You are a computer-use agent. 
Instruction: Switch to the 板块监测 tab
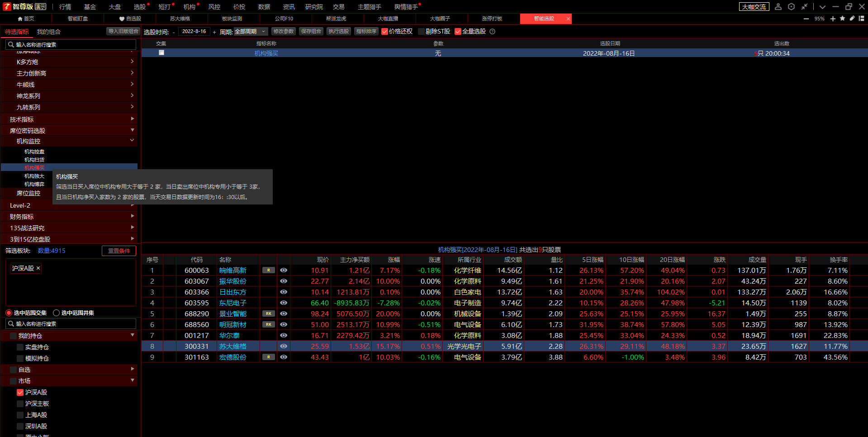(232, 19)
